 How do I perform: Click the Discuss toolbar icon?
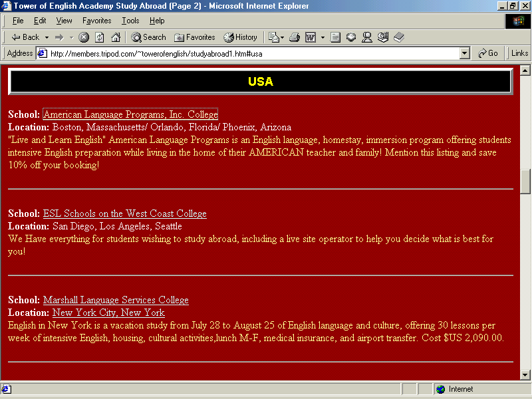(x=335, y=37)
